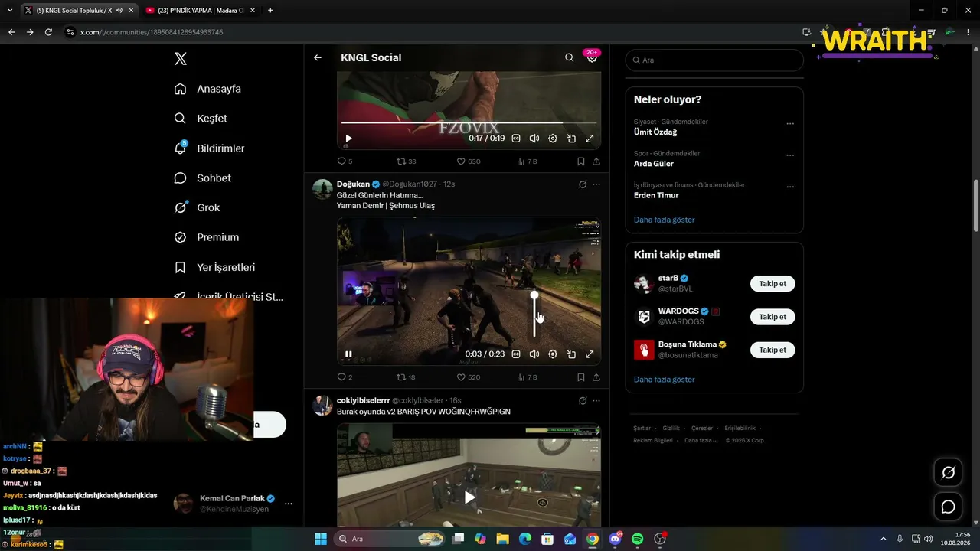Reload the page
This screenshot has height=551, width=980.
coord(48,32)
